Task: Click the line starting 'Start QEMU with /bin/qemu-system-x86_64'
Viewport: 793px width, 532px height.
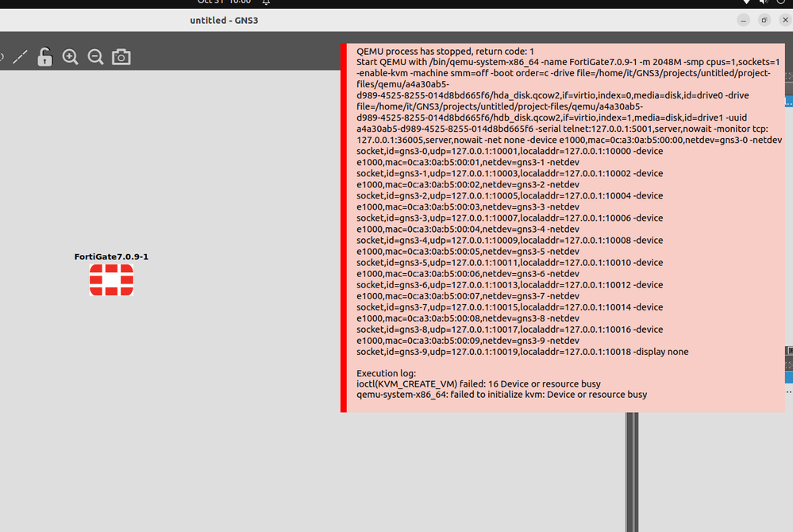Action: click(x=568, y=62)
